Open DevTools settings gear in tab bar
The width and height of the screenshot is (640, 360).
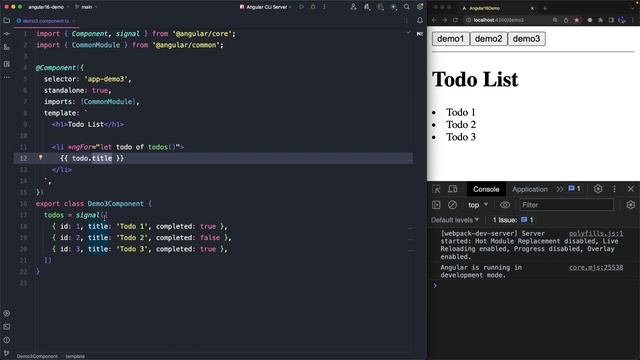pyautogui.click(x=598, y=189)
